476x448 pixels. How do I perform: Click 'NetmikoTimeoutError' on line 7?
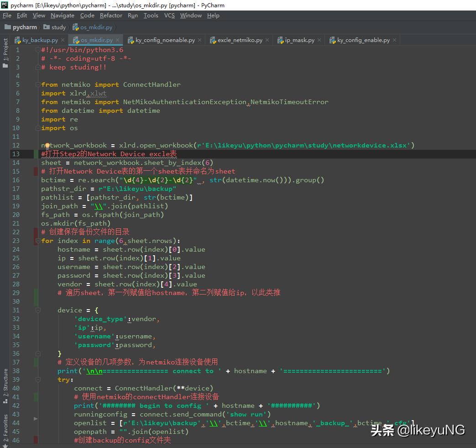pos(289,102)
